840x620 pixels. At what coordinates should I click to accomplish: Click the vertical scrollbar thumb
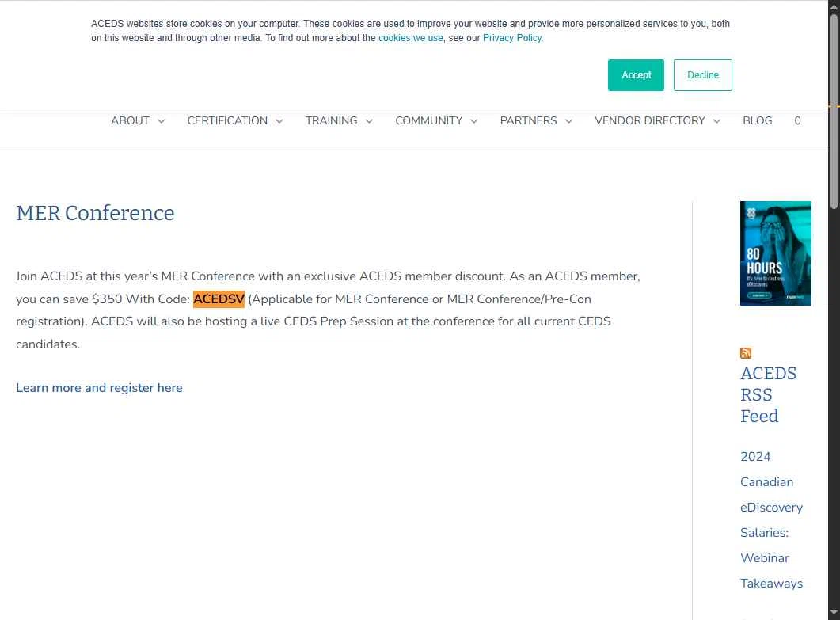click(834, 111)
